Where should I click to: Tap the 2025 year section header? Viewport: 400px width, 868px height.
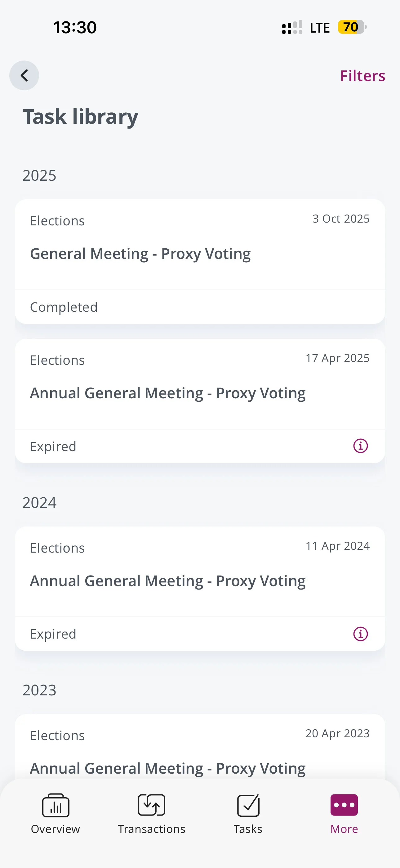pos(39,175)
